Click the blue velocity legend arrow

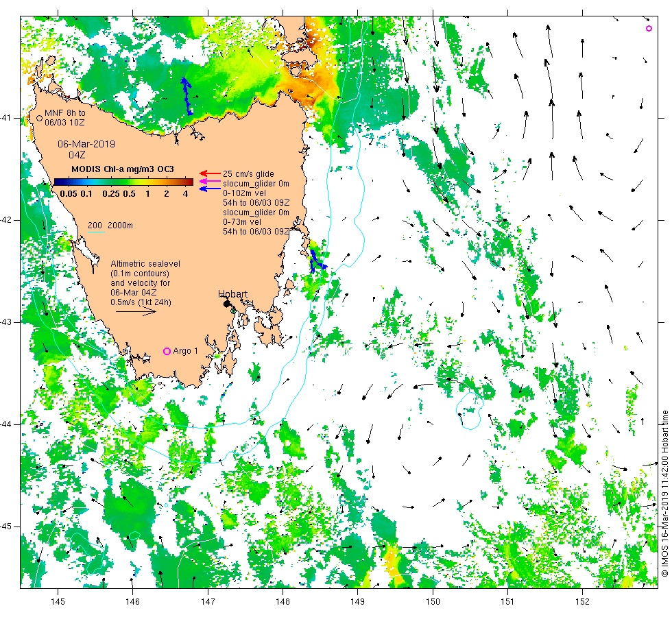pyautogui.click(x=210, y=189)
